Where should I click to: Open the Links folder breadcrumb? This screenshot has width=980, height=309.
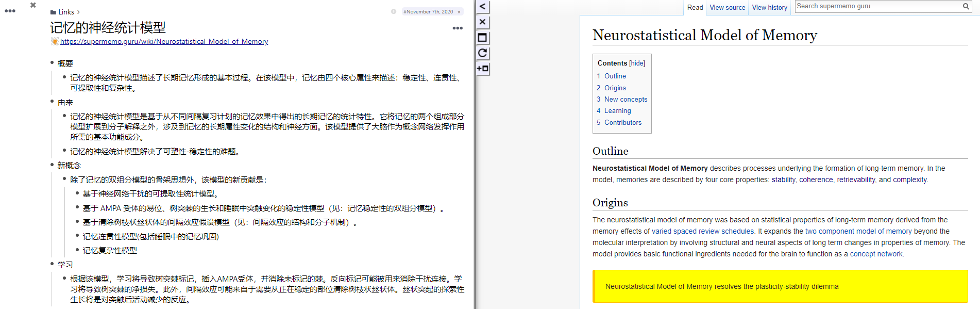(x=66, y=12)
